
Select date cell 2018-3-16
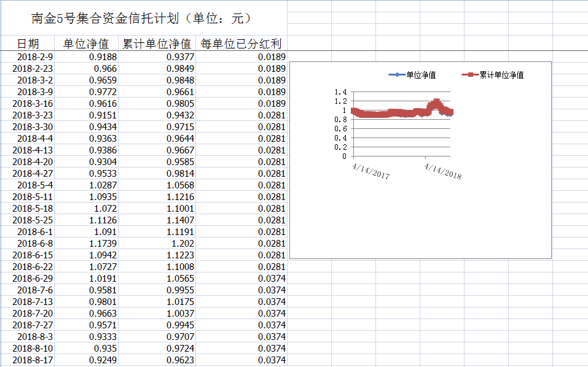(28, 103)
